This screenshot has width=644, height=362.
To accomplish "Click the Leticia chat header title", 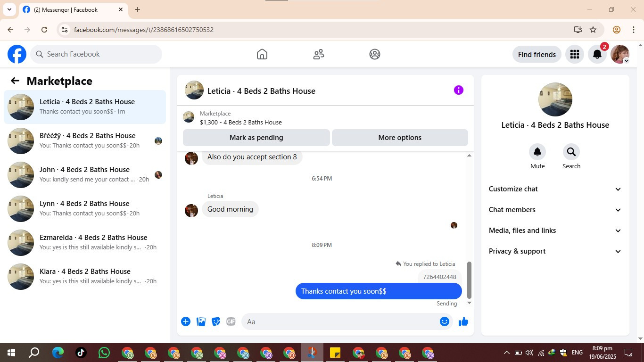I will pyautogui.click(x=261, y=91).
